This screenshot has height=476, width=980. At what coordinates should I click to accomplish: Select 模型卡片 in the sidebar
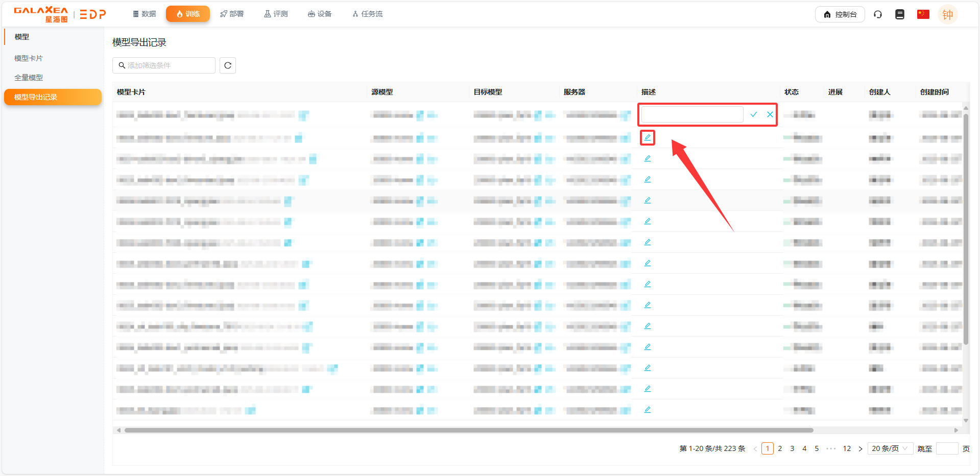pos(29,58)
